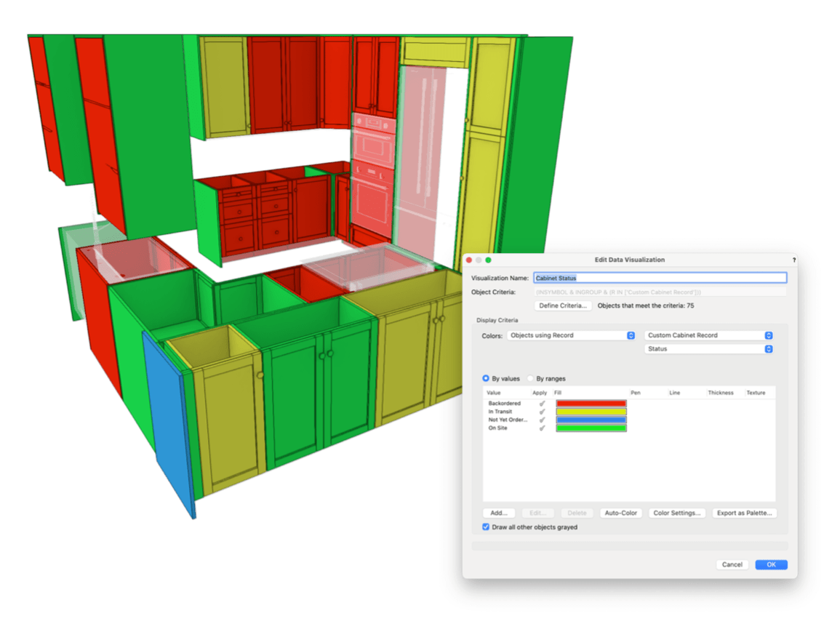Toggle the Apply checkmark for On Site
840x624 pixels.
pyautogui.click(x=542, y=428)
